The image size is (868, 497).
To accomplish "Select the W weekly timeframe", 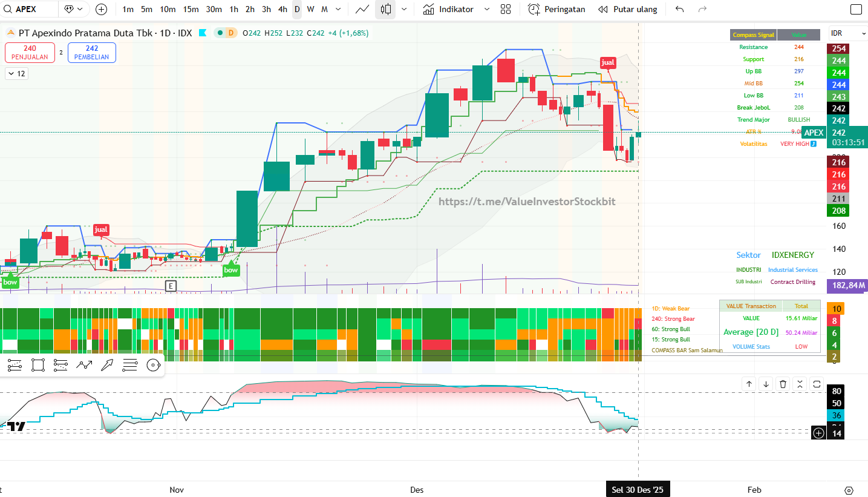I will (x=310, y=9).
